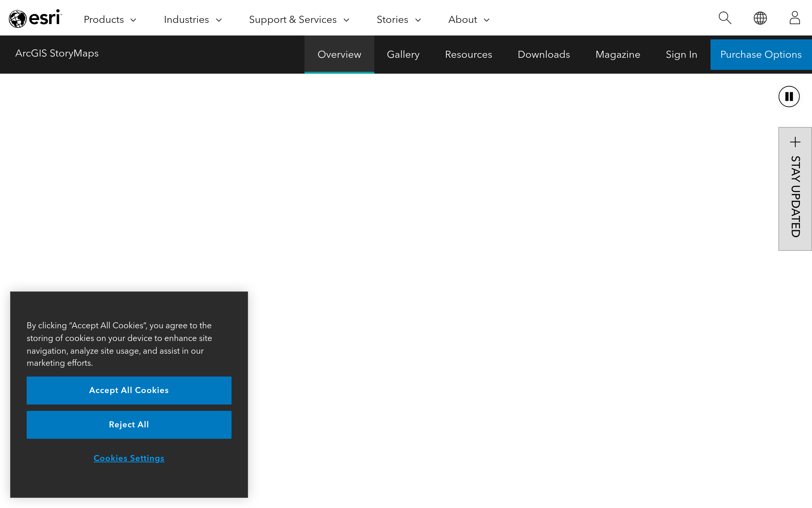The image size is (812, 508).
Task: Open the user account icon
Action: tap(795, 18)
